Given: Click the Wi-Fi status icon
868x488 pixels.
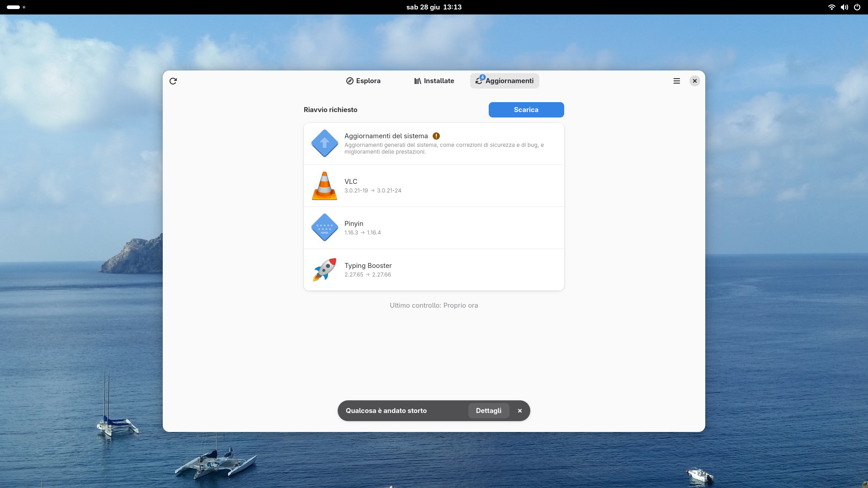Looking at the screenshot, I should [831, 7].
